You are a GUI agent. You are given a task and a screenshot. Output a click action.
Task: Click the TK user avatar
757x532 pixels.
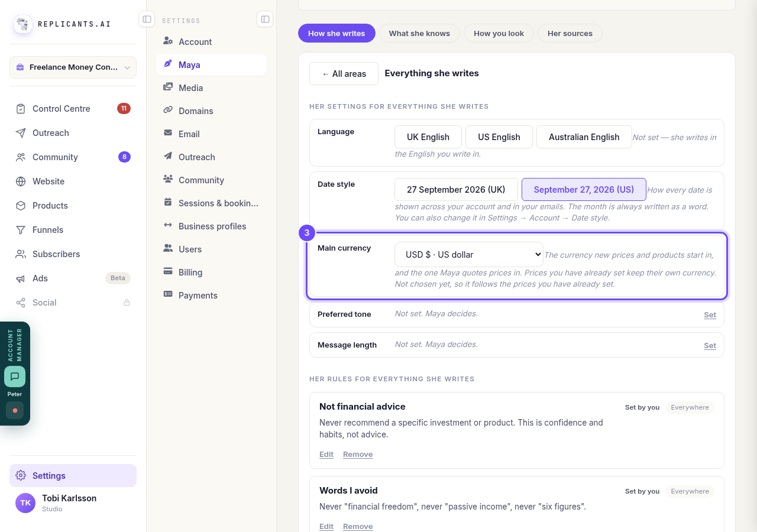[x=25, y=503]
